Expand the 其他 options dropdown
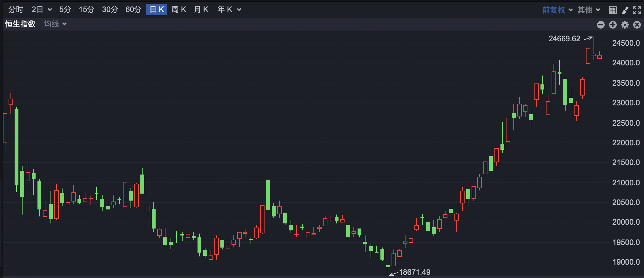644x278 pixels. click(x=588, y=10)
